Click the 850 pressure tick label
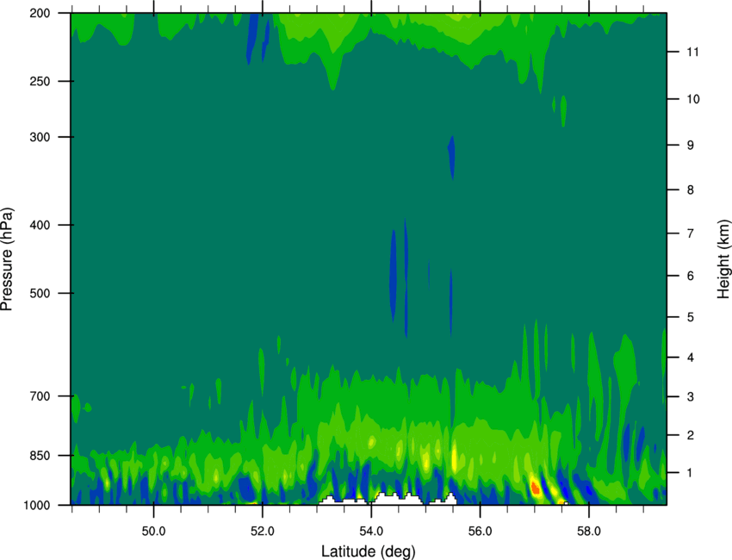The width and height of the screenshot is (732, 560). (40, 455)
